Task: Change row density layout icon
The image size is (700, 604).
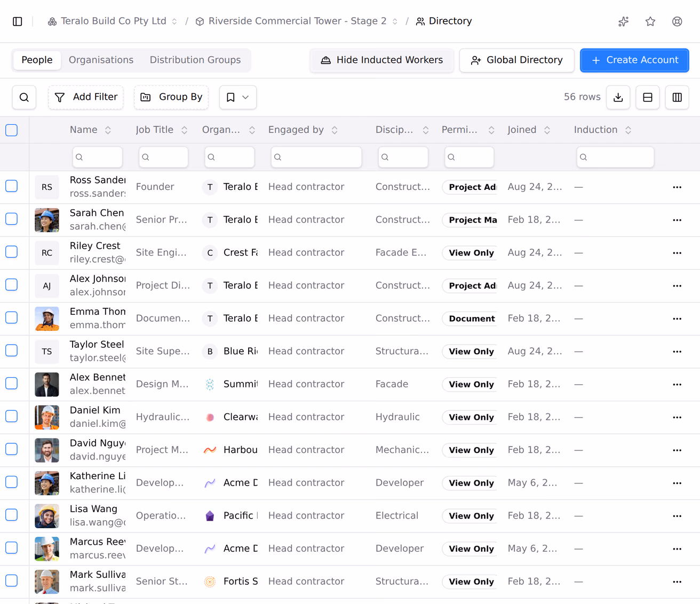Action: pyautogui.click(x=648, y=97)
